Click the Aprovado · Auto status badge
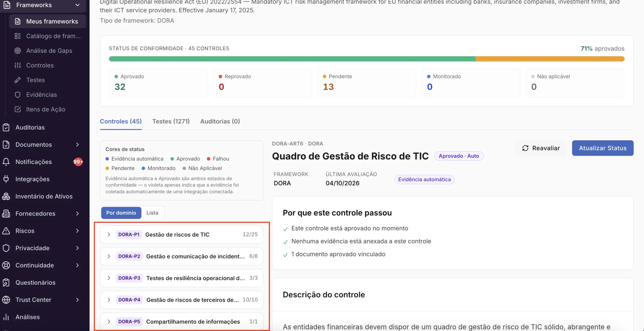Image resolution: width=644 pixels, height=331 pixels. tap(459, 156)
